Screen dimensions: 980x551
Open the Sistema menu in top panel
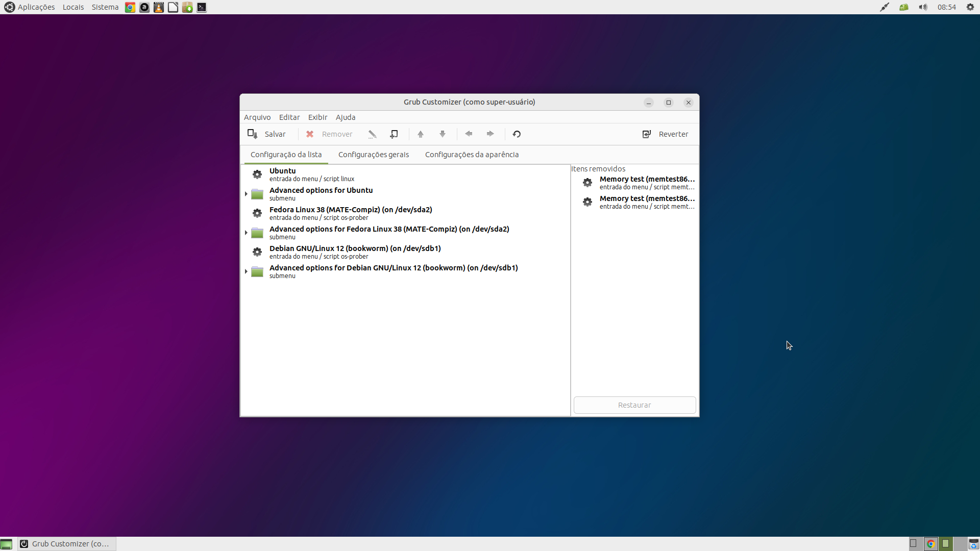coord(105,7)
